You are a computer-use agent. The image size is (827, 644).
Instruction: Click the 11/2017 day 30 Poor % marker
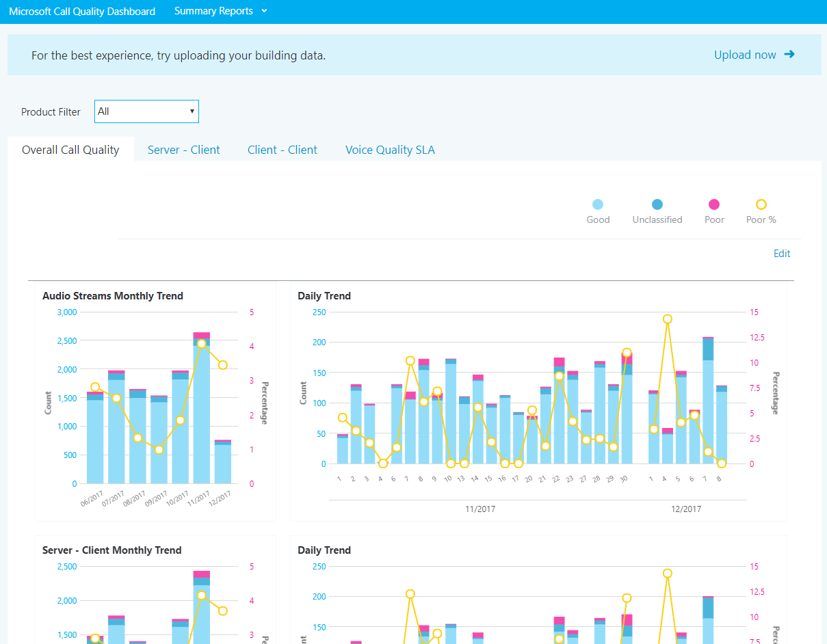(627, 353)
